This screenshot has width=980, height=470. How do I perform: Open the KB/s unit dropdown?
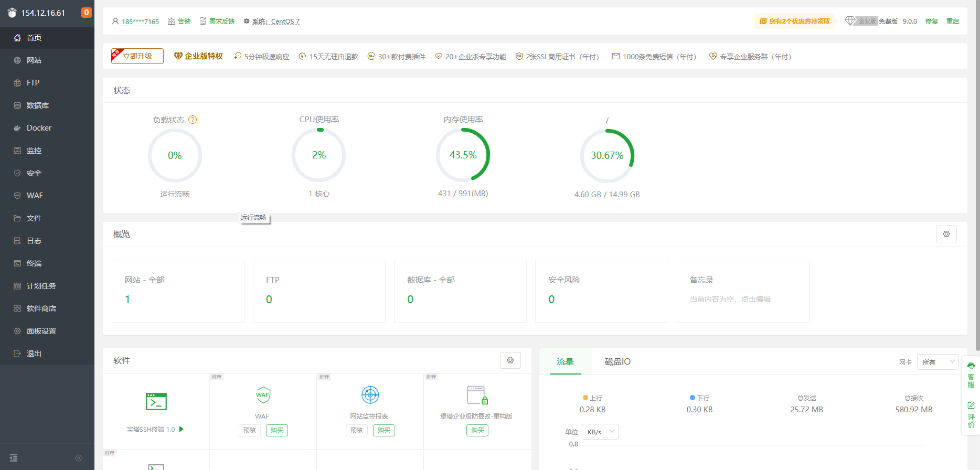tap(600, 432)
